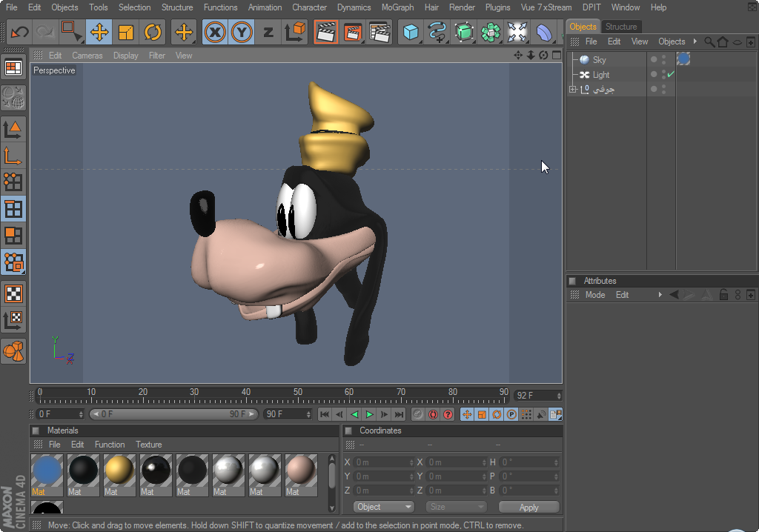Activate the Move tool in the top toolbar
The height and width of the screenshot is (532, 759).
coord(99,33)
